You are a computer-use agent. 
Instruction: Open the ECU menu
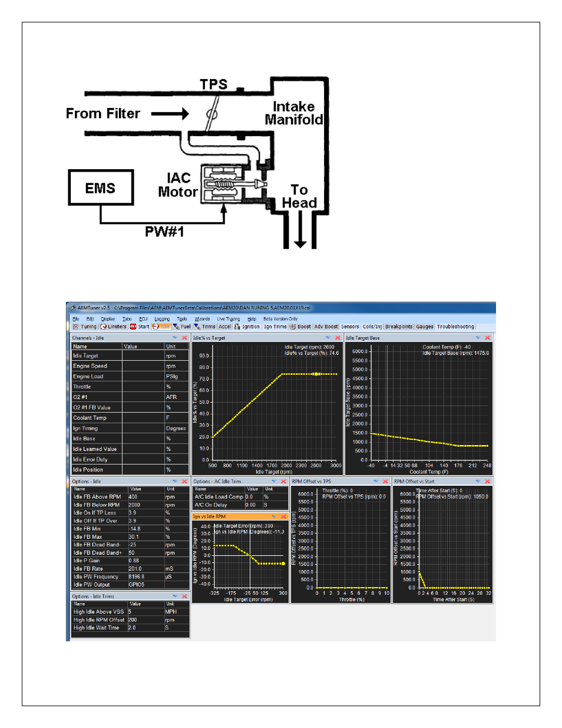coord(143,319)
